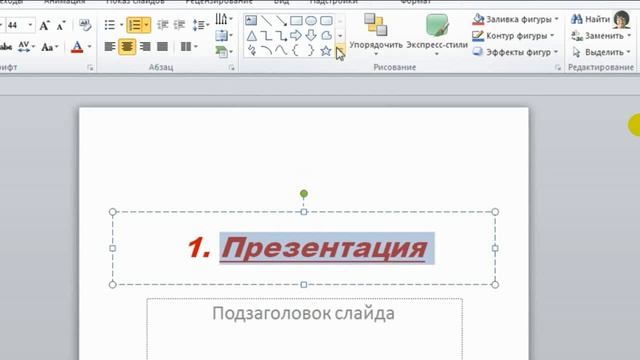The width and height of the screenshot is (640, 360).
Task: Toggle the center text alignment
Action: coord(127,47)
